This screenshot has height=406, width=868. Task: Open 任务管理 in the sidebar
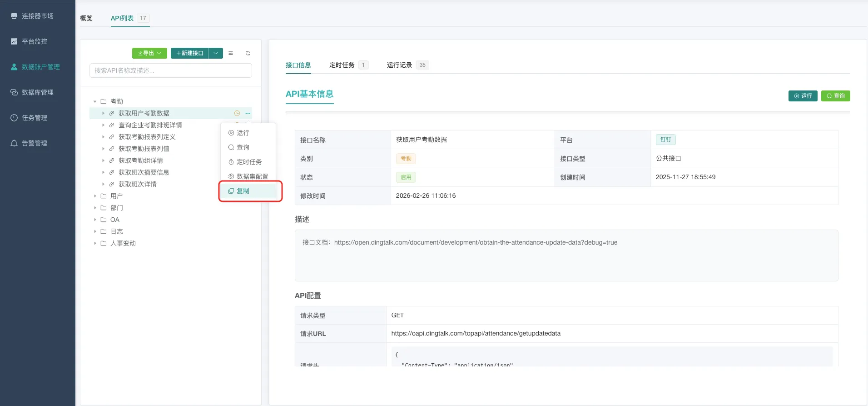[34, 118]
